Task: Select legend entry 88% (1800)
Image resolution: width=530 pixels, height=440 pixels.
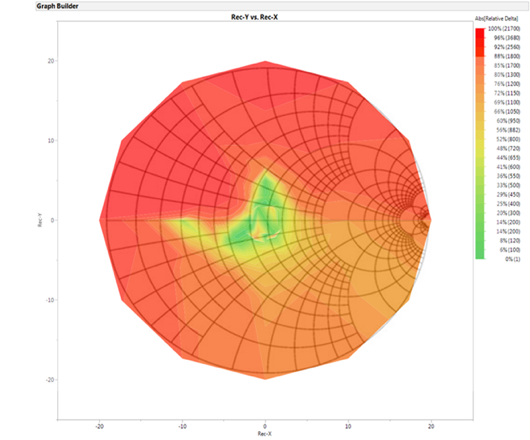Action: [507, 56]
